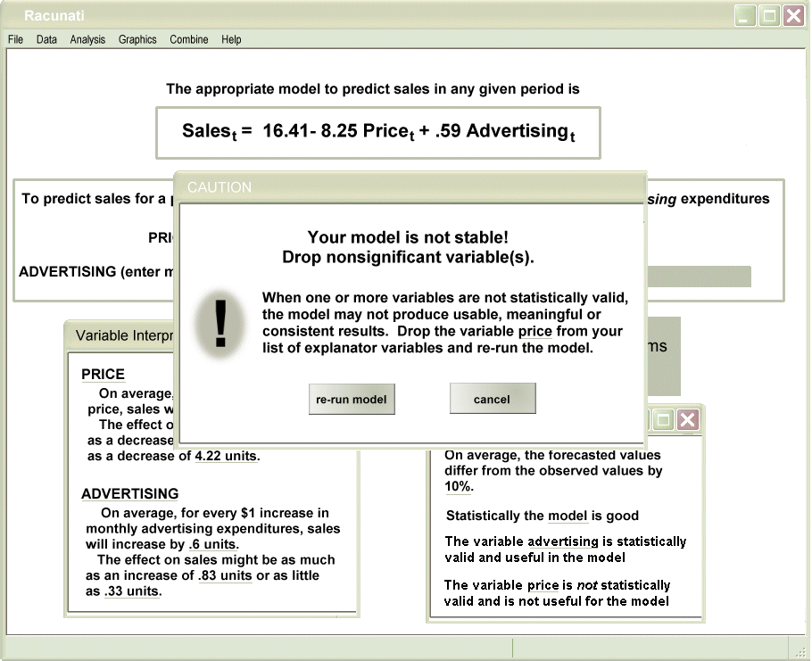The height and width of the screenshot is (661, 812).
Task: Close the Racunati application window
Action: coord(792,16)
